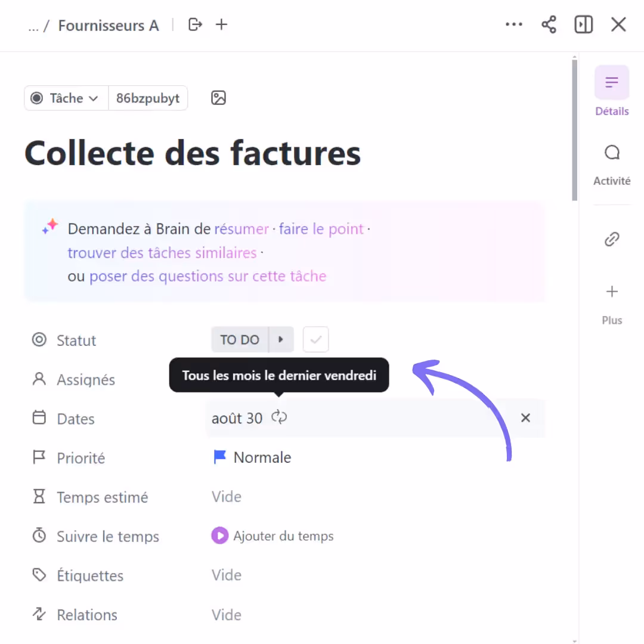This screenshot has height=644, width=644.
Task: Click the recurrence icon next to août 30
Action: pos(278,417)
